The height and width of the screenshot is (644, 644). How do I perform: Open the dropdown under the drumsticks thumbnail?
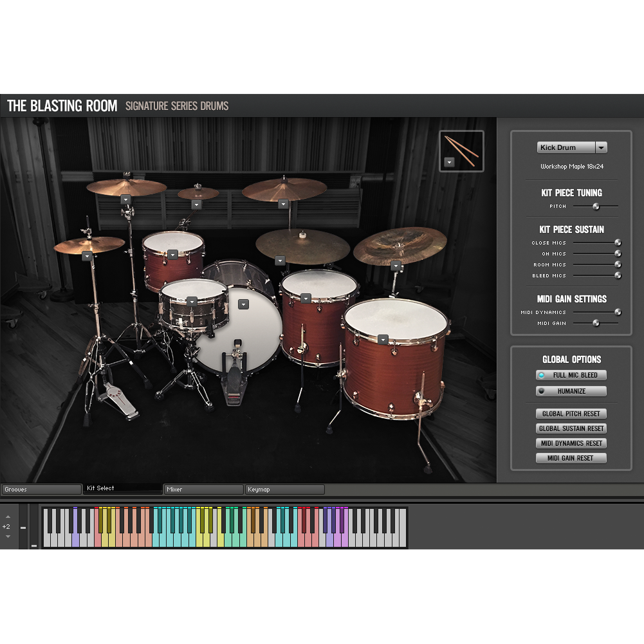pyautogui.click(x=450, y=163)
